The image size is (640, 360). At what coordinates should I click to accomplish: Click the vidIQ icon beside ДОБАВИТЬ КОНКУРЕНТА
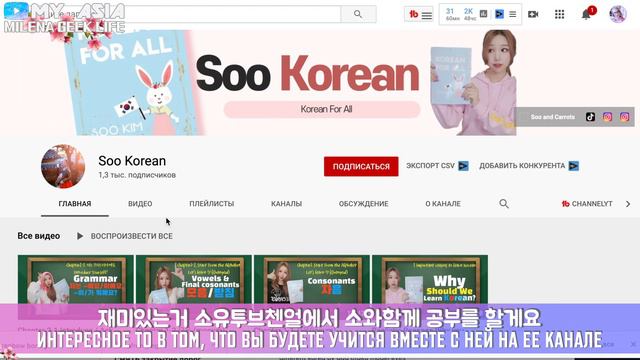(x=573, y=166)
